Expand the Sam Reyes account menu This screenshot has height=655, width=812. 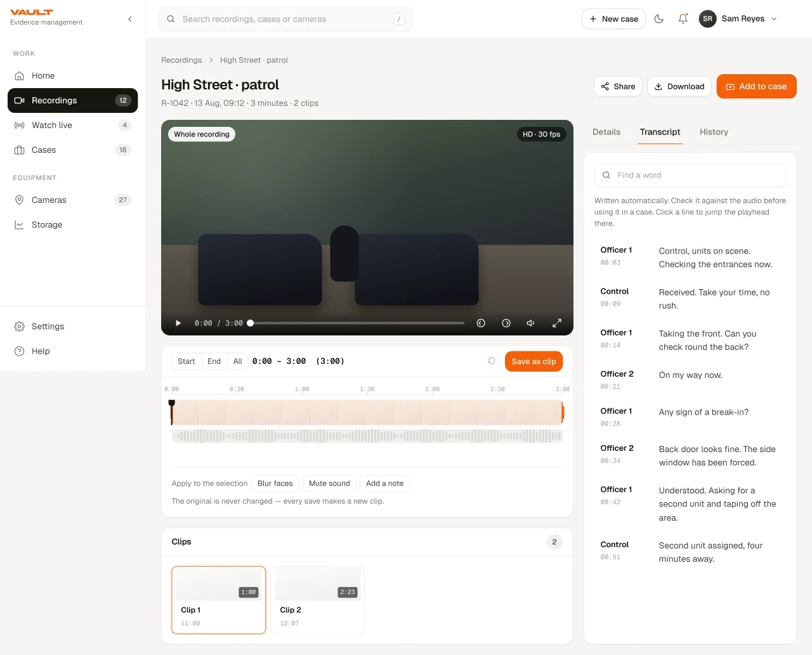[x=740, y=19]
